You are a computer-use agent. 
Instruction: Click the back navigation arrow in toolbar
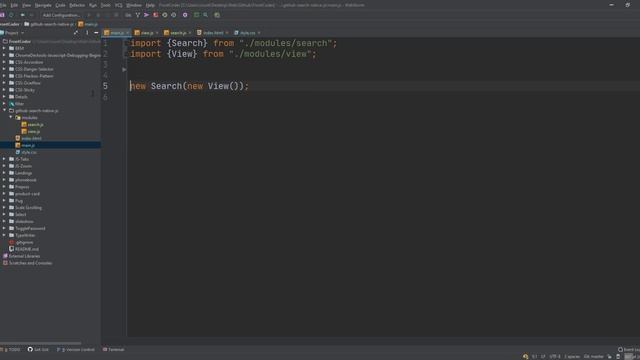coord(22,15)
